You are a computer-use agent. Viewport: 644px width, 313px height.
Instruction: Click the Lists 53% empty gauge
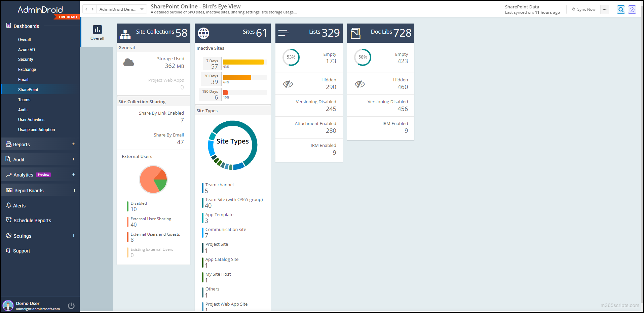tap(291, 57)
